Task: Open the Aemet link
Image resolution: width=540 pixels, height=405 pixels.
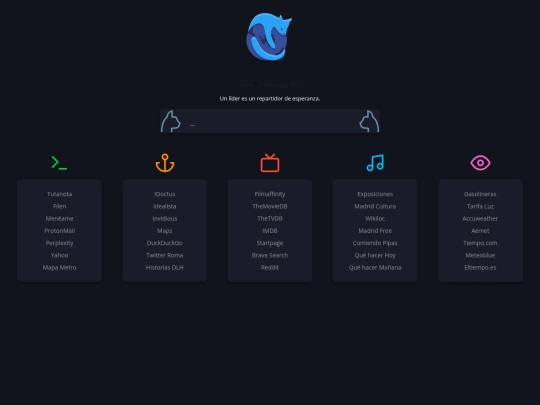Action: [480, 231]
